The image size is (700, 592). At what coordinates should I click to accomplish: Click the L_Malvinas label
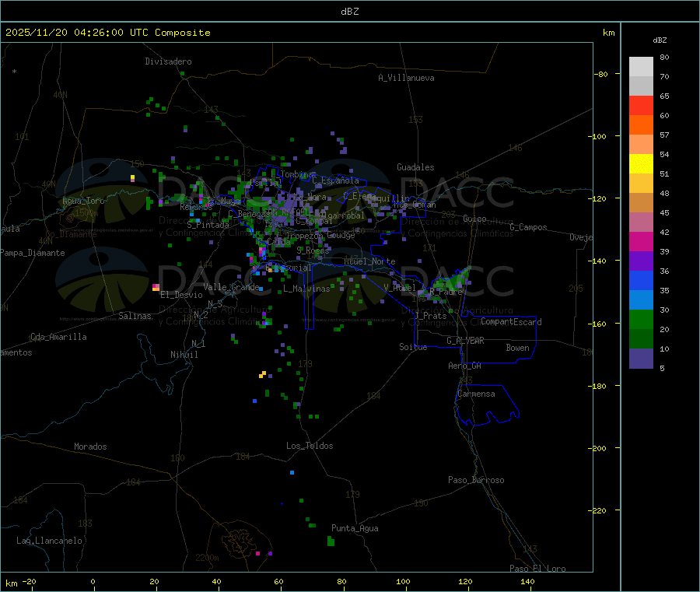coord(306,289)
